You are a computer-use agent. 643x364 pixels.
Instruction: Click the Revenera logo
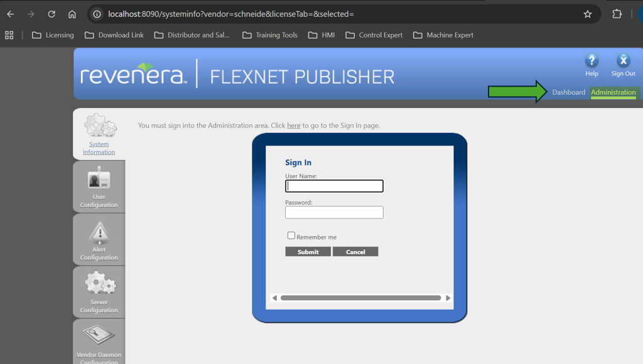[133, 74]
